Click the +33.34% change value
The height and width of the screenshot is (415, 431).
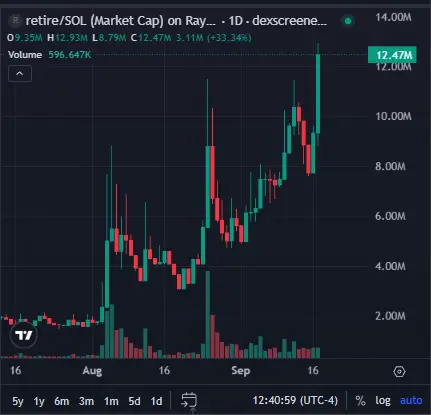coord(229,38)
